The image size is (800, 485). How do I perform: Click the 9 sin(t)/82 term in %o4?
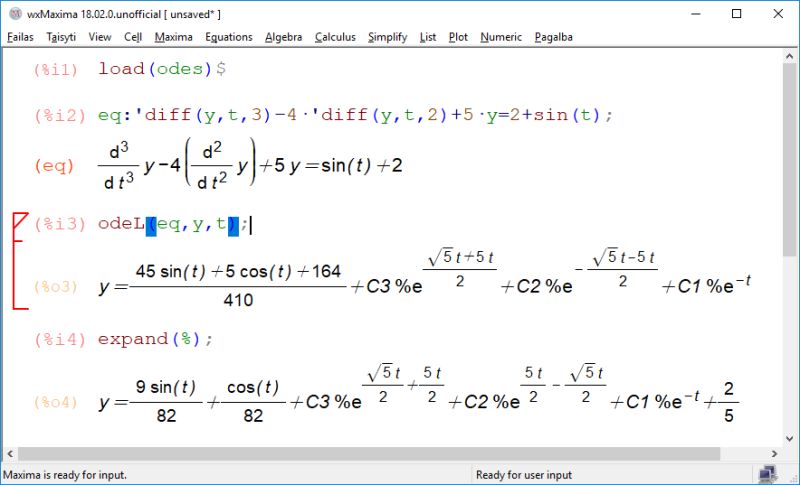166,401
